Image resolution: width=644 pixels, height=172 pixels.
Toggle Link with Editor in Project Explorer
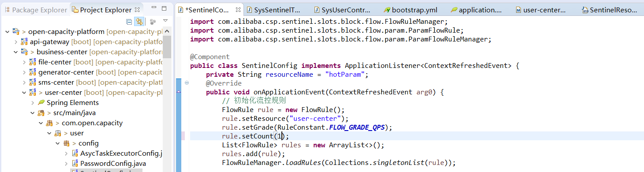tap(139, 22)
